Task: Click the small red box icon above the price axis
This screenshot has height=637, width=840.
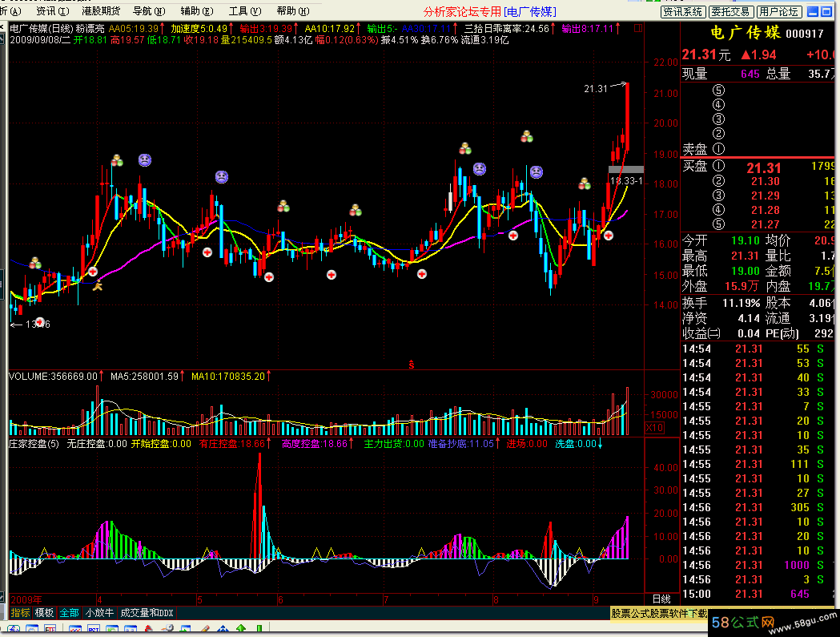Action: 638,28
